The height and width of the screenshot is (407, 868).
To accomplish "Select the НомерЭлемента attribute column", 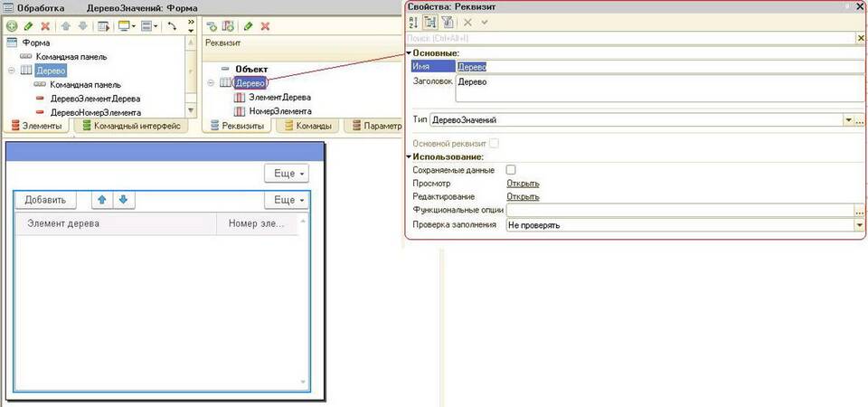I will point(280,111).
